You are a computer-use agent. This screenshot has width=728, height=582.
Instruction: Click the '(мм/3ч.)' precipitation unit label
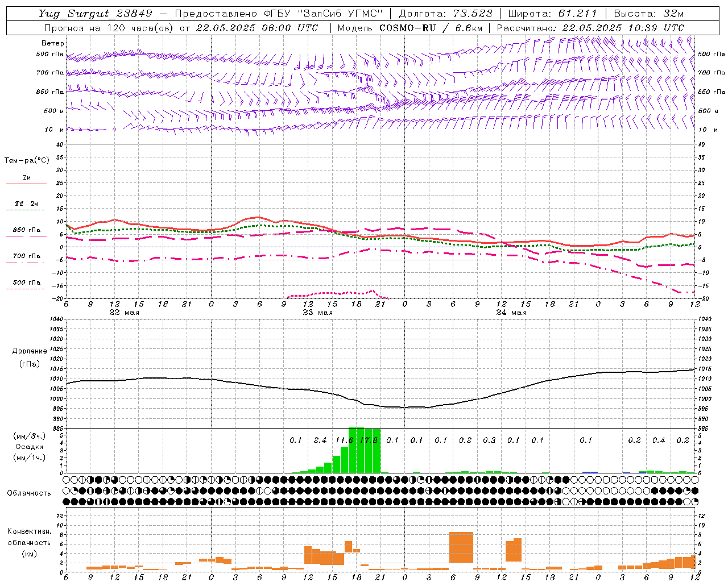click(30, 436)
